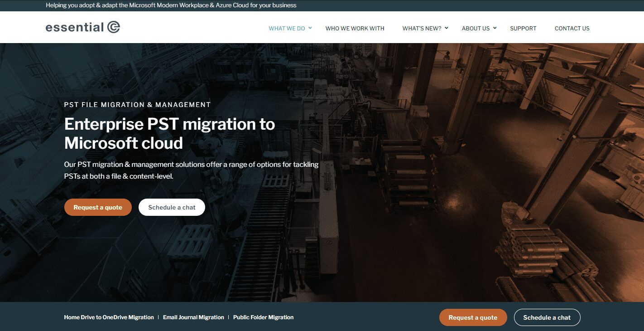Open the Public Folder Migration link

[263, 317]
